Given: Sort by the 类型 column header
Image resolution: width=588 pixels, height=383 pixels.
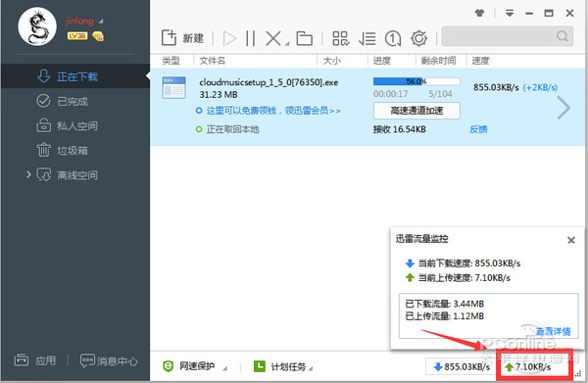Looking at the screenshot, I should point(171,61).
